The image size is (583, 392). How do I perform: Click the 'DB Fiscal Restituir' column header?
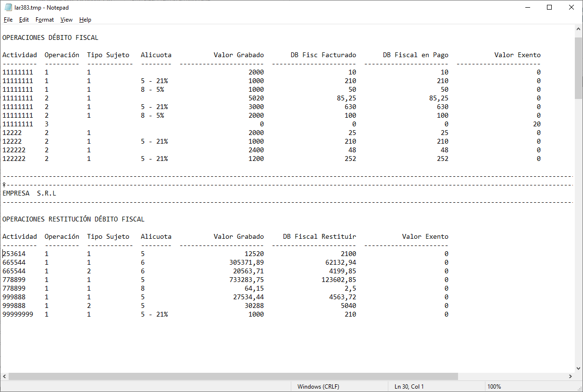[320, 236]
